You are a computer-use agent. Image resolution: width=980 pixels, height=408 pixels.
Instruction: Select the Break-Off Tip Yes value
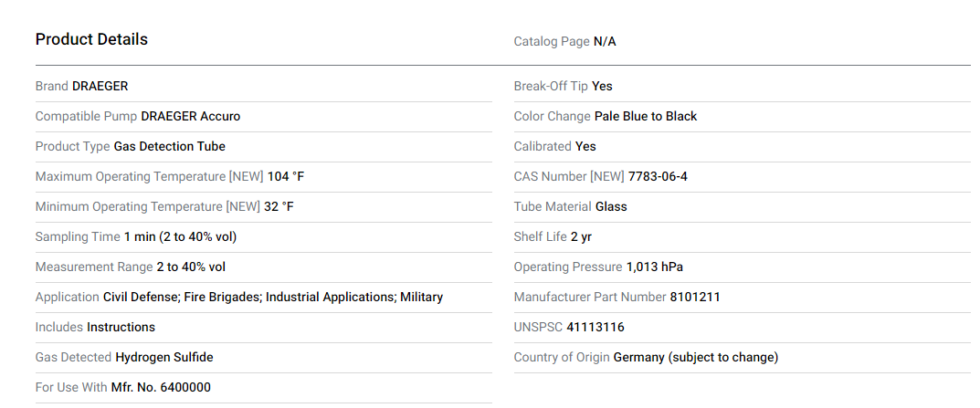tap(602, 86)
